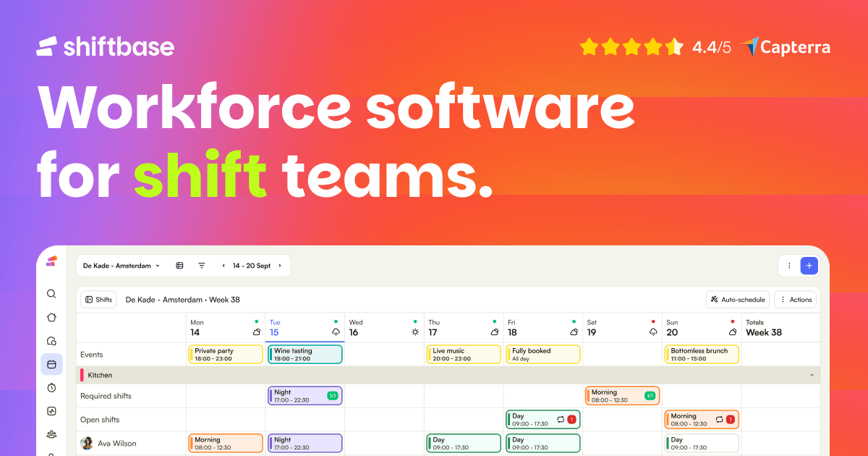The width and height of the screenshot is (868, 456).
Task: Open search from the sidebar magnifier icon
Action: [x=51, y=294]
